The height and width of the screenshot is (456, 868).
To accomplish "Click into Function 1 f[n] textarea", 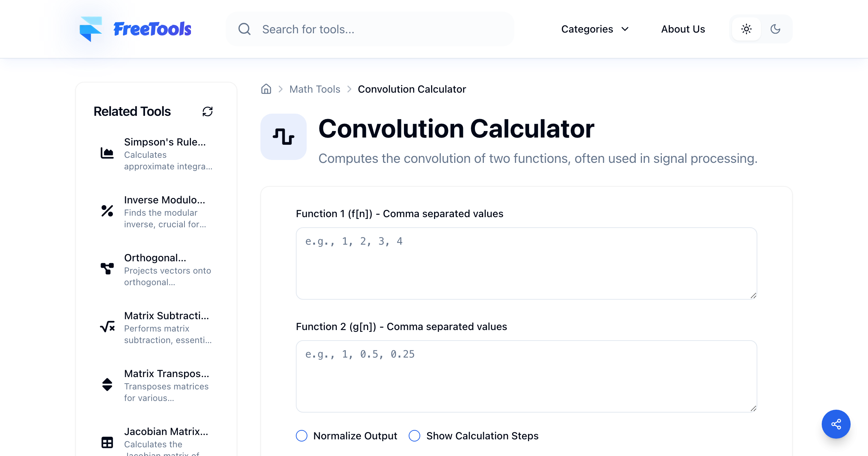I will tap(527, 263).
